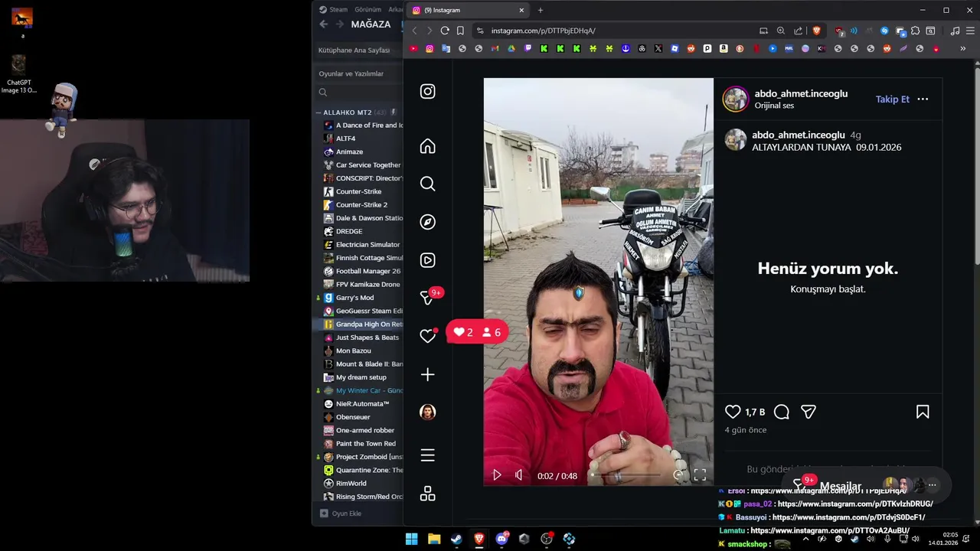Play the video with the play button

[497, 475]
